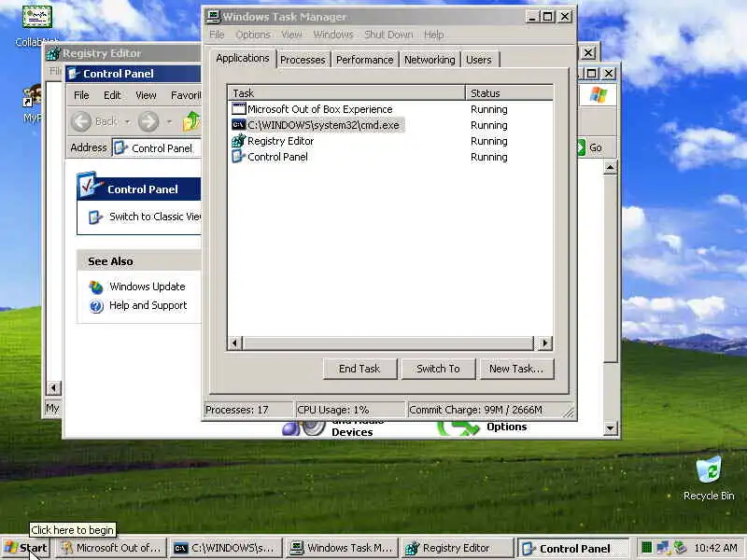This screenshot has height=560, width=747.
Task: Click the Back button in Control Panel
Action: pos(94,122)
